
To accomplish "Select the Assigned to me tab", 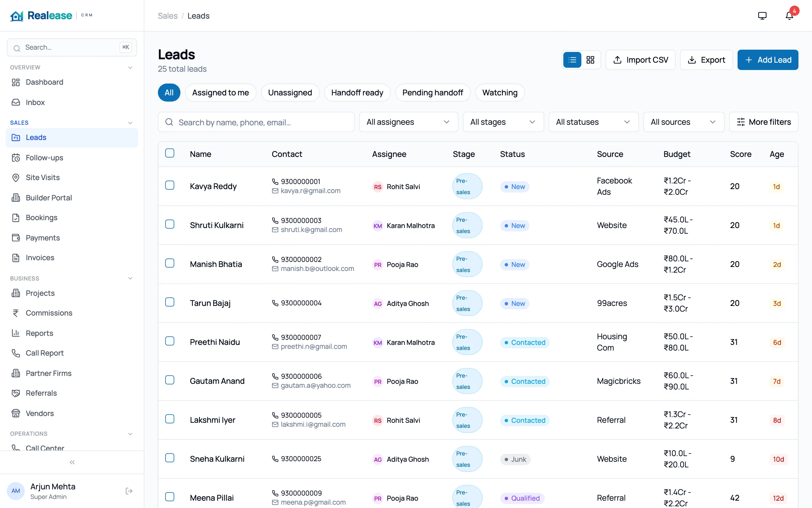I will pyautogui.click(x=220, y=93).
